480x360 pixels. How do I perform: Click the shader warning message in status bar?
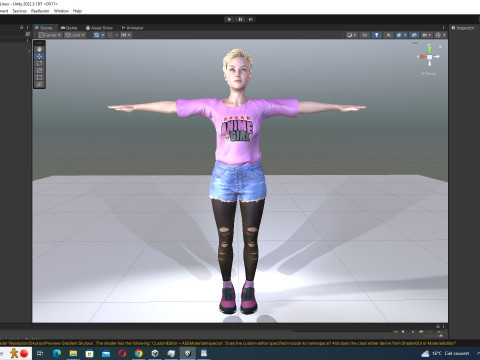(x=228, y=343)
